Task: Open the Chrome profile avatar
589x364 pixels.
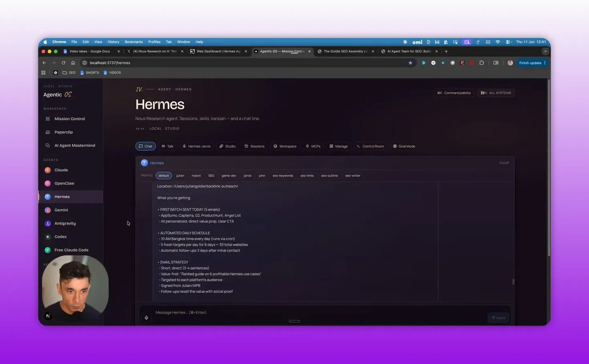Action: pos(510,63)
